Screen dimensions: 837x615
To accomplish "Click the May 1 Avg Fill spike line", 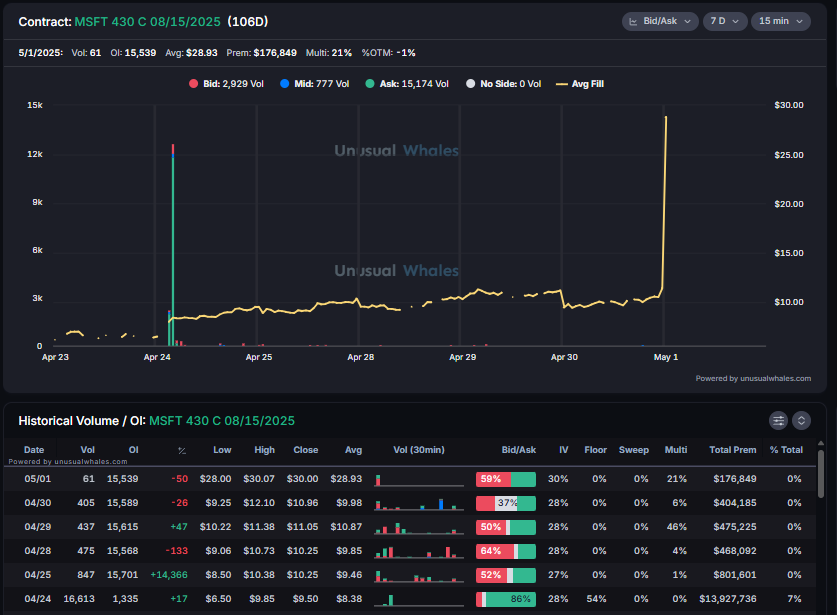I will (665, 203).
